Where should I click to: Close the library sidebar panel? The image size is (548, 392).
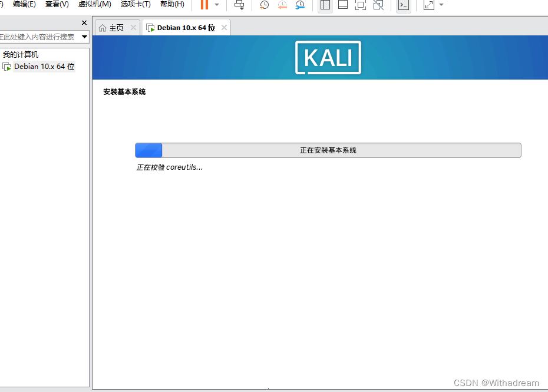pos(84,23)
